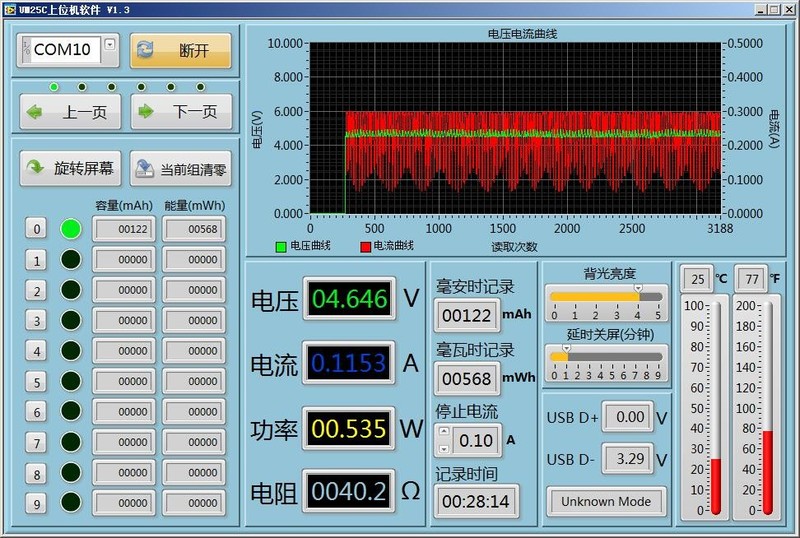This screenshot has height=538, width=800.
Task: Click the refresh icon on the 断开 button
Action: click(146, 50)
